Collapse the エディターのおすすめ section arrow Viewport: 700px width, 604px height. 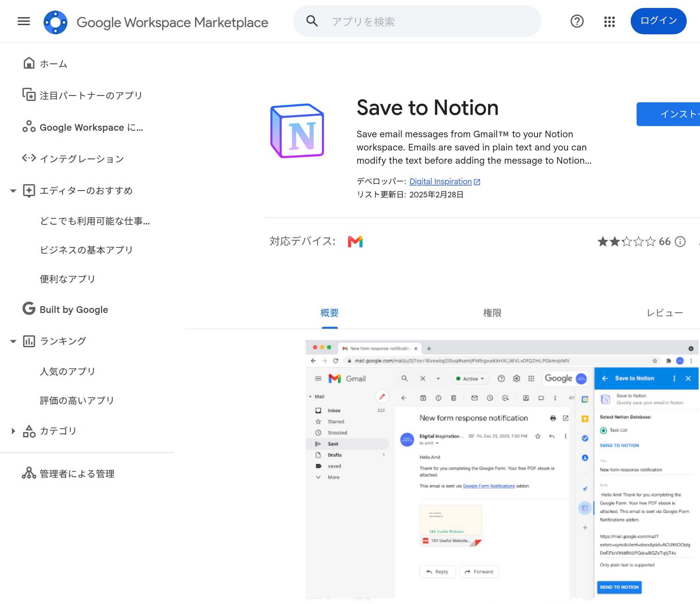click(x=13, y=191)
